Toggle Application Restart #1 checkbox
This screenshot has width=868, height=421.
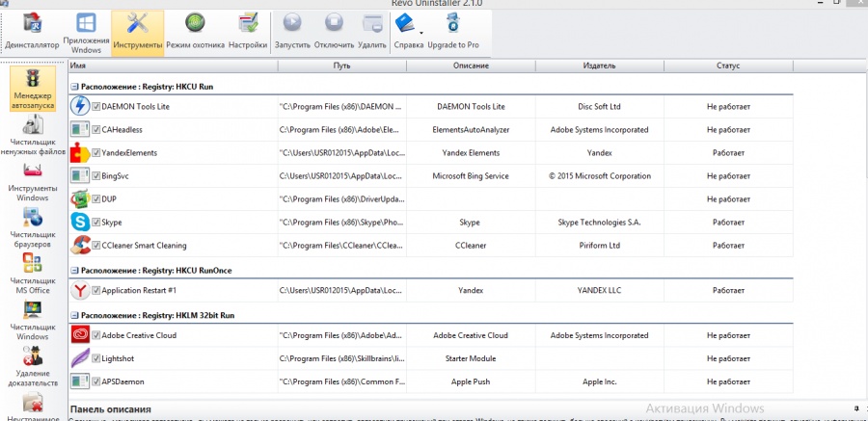click(x=95, y=290)
